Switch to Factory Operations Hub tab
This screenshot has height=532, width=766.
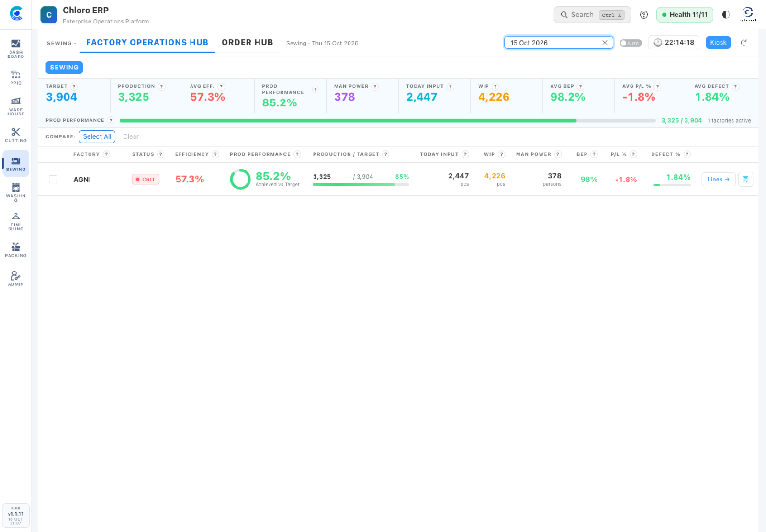point(147,43)
